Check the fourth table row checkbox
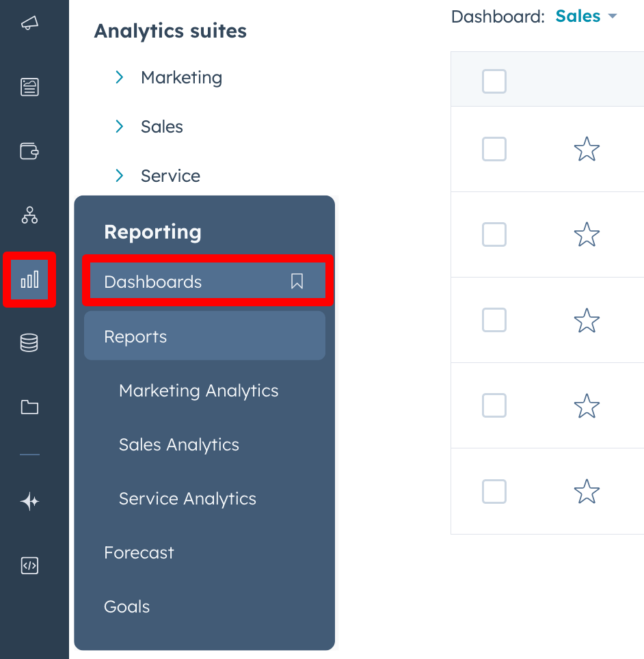This screenshot has width=644, height=659. click(x=494, y=405)
